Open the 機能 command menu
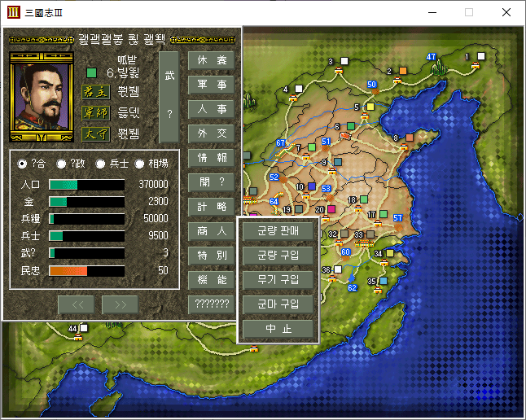Image resolution: width=526 pixels, height=420 pixels. pos(212,280)
